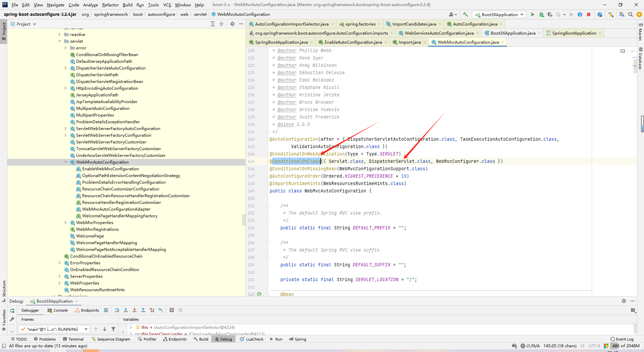Image resolution: width=644 pixels, height=352 pixels.
Task: Open the Profiler tool window
Action: [x=147, y=339]
